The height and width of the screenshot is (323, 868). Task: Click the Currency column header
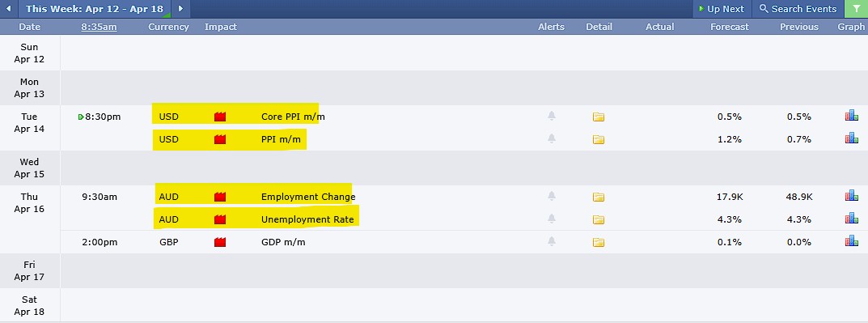click(168, 27)
